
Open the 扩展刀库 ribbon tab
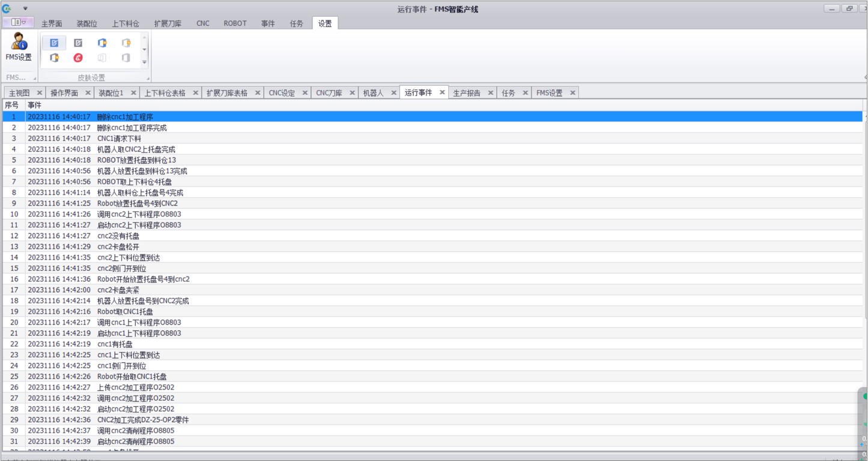[168, 23]
